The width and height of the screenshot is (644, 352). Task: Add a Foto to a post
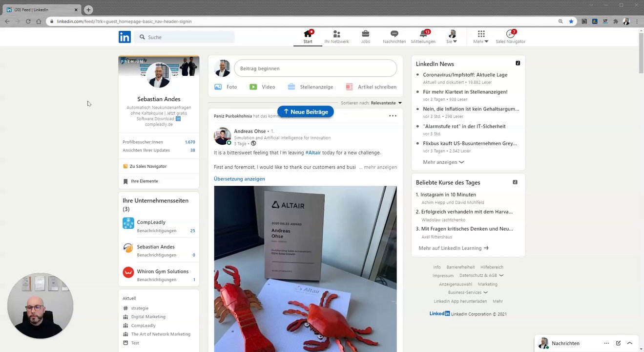pos(226,87)
